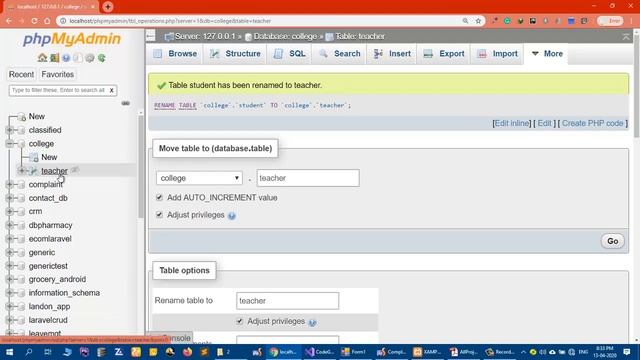Image resolution: width=640 pixels, height=360 pixels.
Task: Click the Adjust privileges help icon under Move table
Action: click(x=232, y=216)
